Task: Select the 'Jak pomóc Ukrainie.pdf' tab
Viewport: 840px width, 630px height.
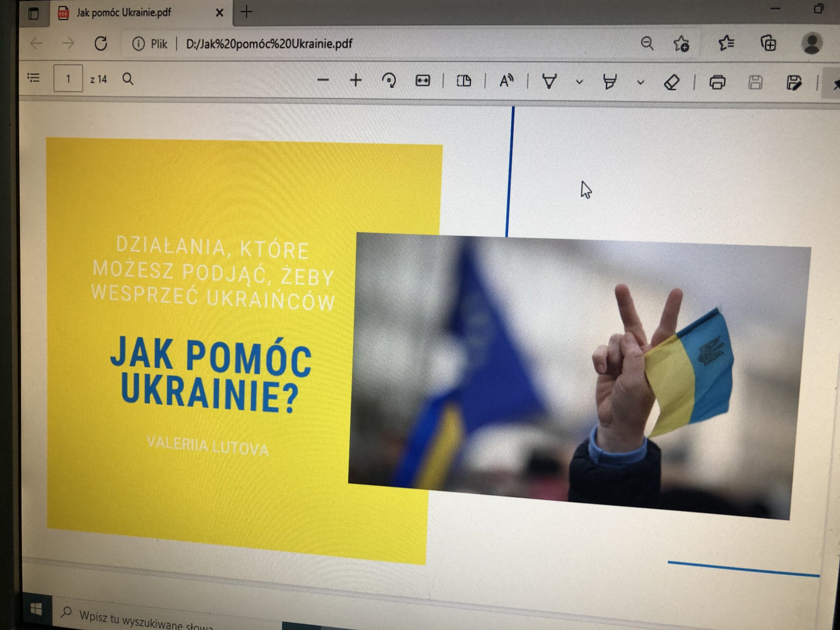Action: [x=124, y=13]
